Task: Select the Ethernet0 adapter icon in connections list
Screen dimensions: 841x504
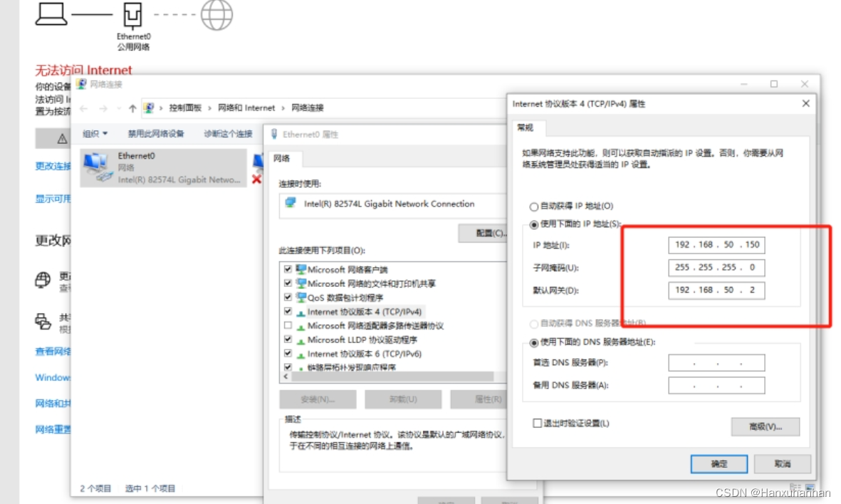Action: 98,167
